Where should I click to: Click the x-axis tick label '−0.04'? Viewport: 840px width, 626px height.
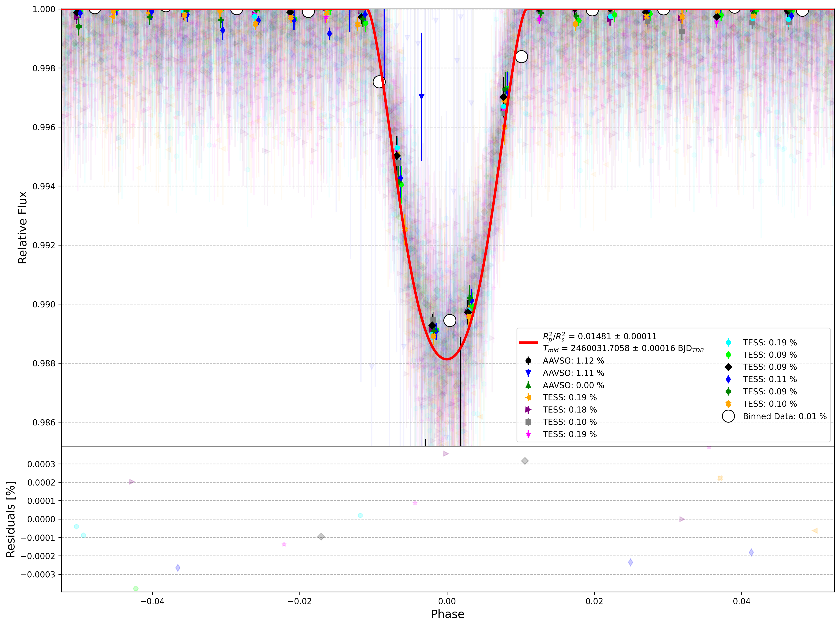coord(152,601)
